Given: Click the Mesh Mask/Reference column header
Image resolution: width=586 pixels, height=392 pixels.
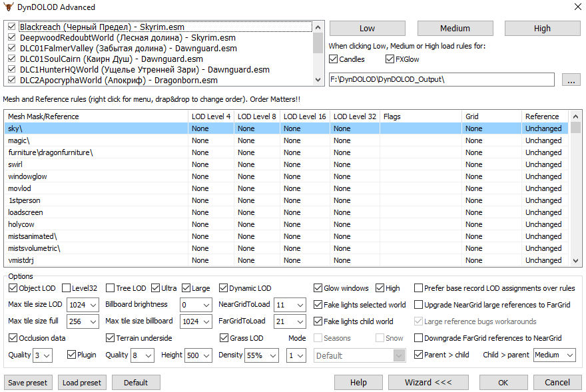Looking at the screenshot, I should click(x=96, y=116).
